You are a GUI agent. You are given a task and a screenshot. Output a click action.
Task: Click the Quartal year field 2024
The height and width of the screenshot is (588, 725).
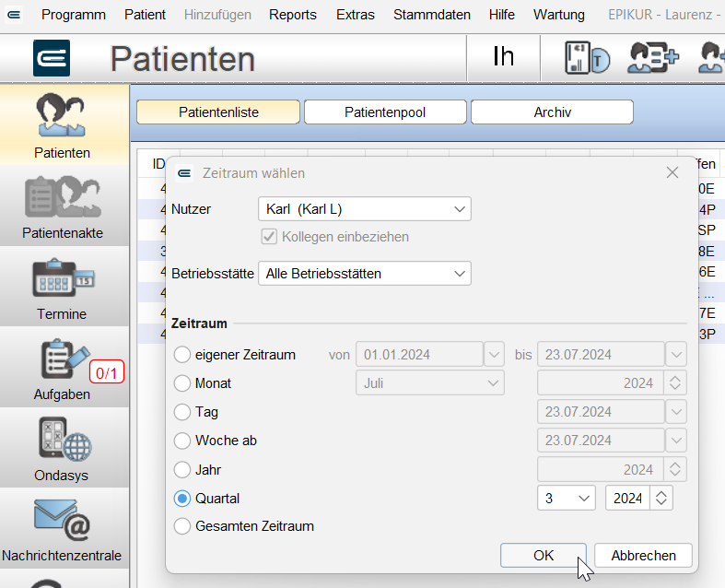click(627, 499)
